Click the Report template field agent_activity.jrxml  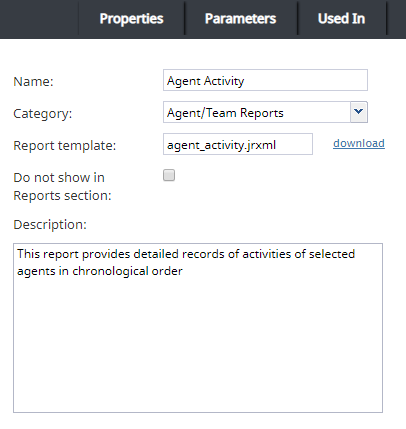pyautogui.click(x=238, y=144)
